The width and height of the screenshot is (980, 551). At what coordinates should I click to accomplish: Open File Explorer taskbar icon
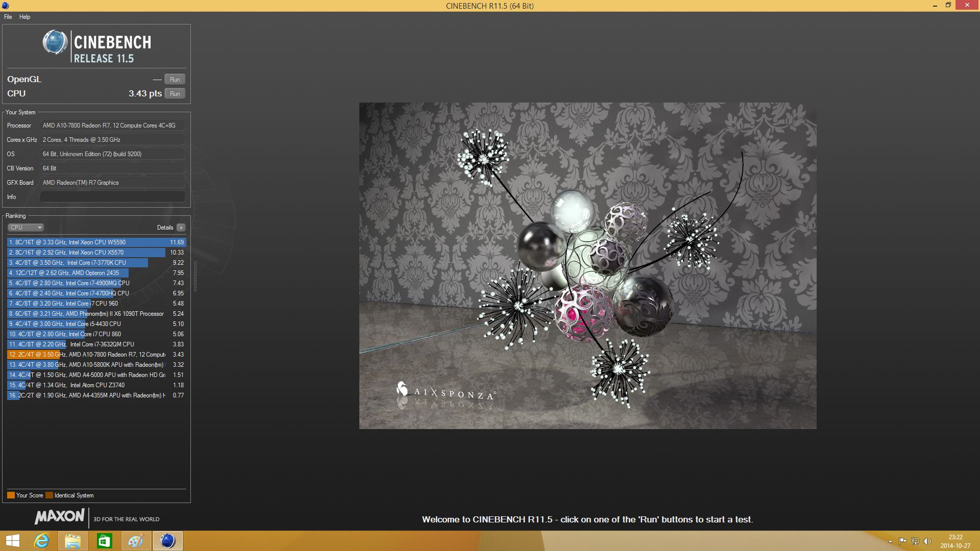72,541
